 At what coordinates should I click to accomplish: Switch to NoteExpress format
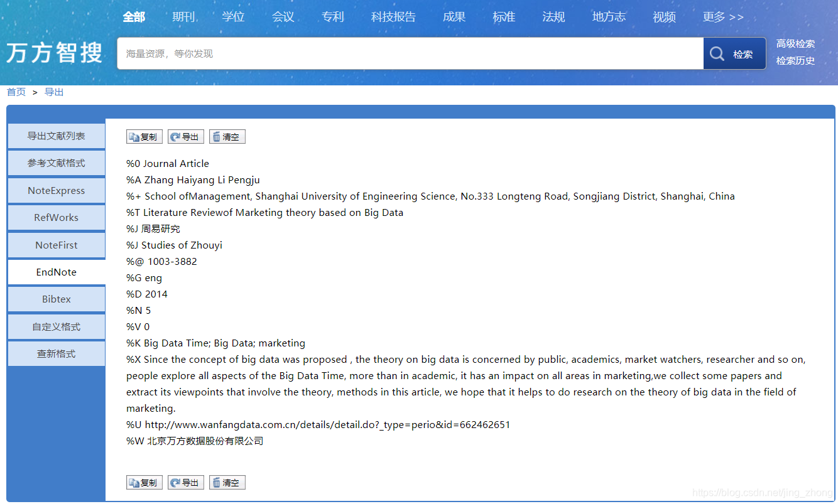[57, 191]
